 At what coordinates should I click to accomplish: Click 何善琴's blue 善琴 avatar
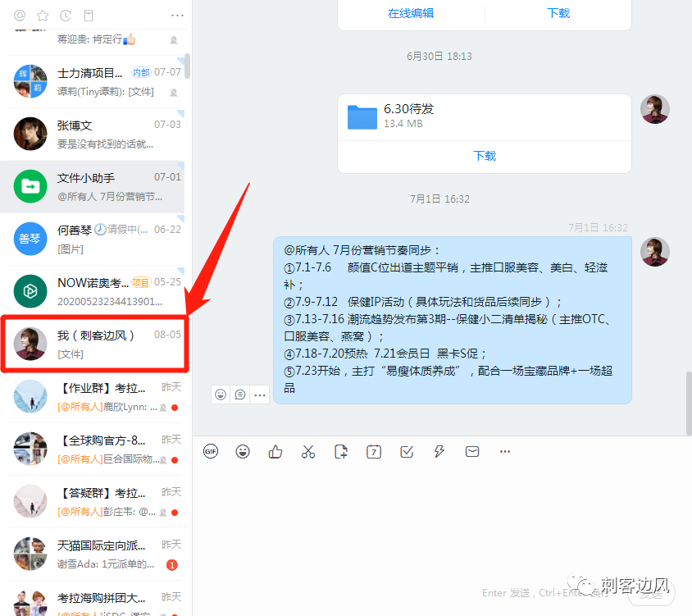(30, 239)
